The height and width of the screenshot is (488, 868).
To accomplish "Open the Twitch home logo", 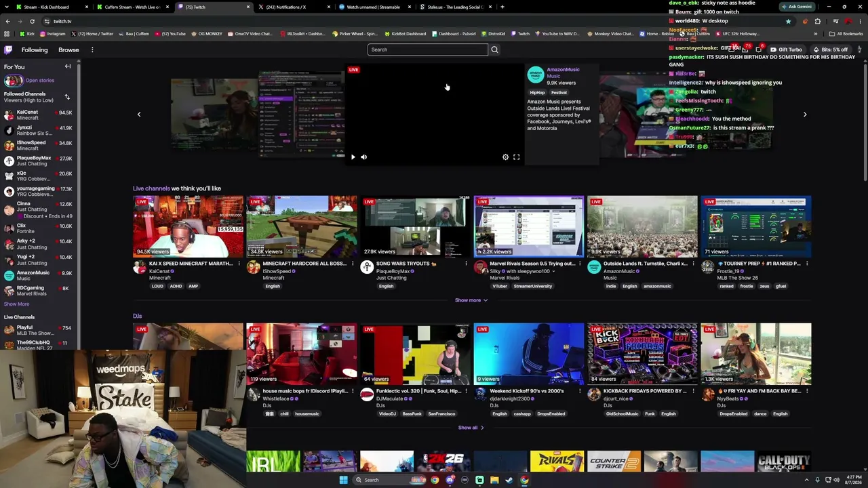I will click(8, 49).
